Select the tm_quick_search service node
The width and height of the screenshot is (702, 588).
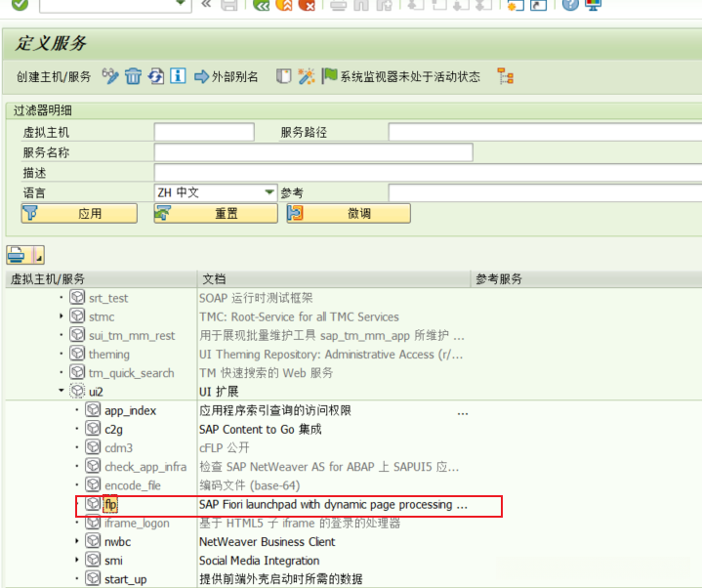[131, 373]
